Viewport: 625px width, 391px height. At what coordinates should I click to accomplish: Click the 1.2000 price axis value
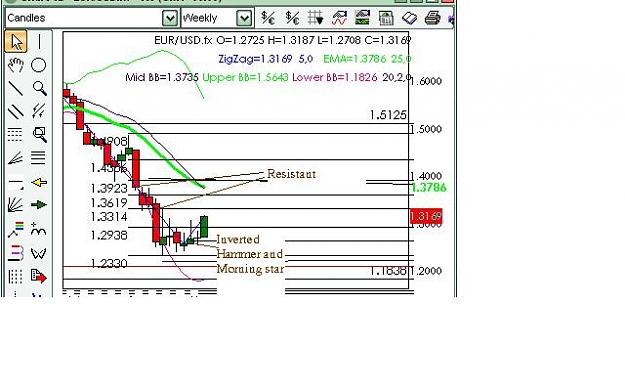[426, 271]
